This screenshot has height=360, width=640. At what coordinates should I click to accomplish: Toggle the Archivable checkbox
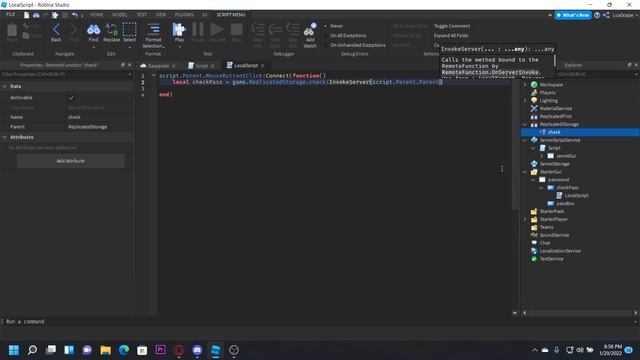[71, 98]
